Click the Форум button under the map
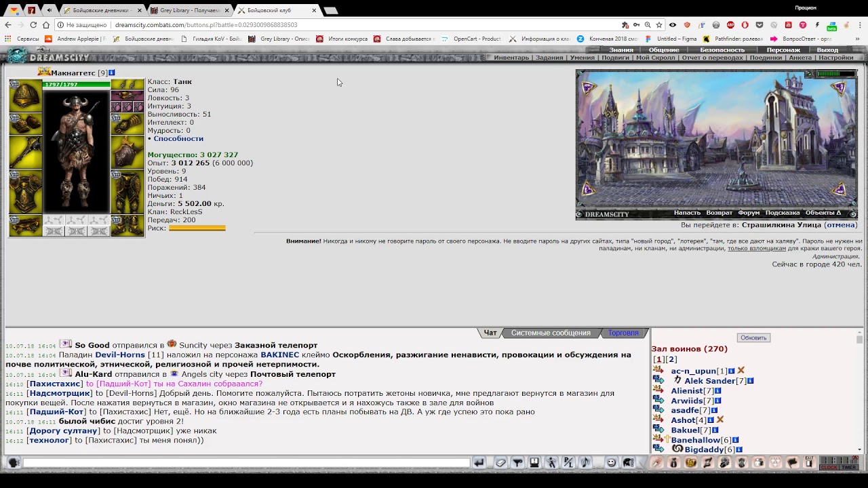Viewport: 868px width, 488px height. 749,213
